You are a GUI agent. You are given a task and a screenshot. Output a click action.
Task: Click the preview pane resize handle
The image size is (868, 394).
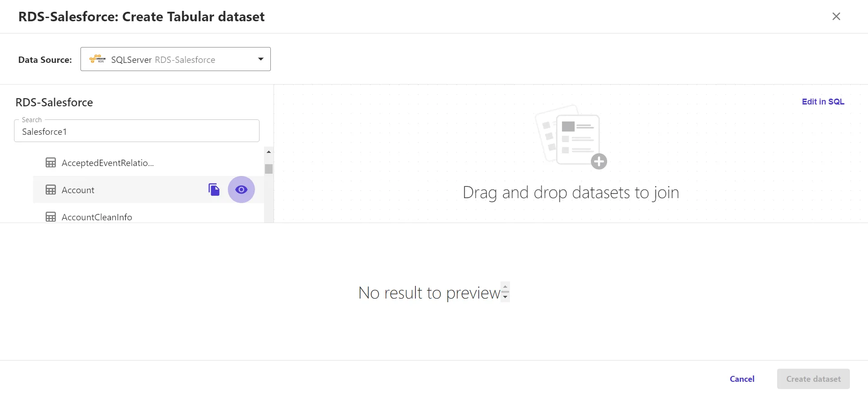(x=505, y=292)
